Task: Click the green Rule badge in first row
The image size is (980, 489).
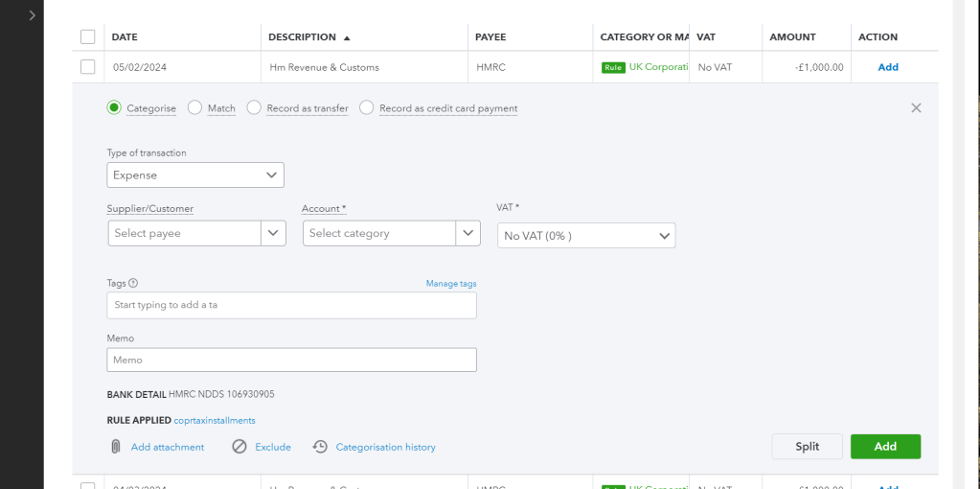Action: (614, 67)
